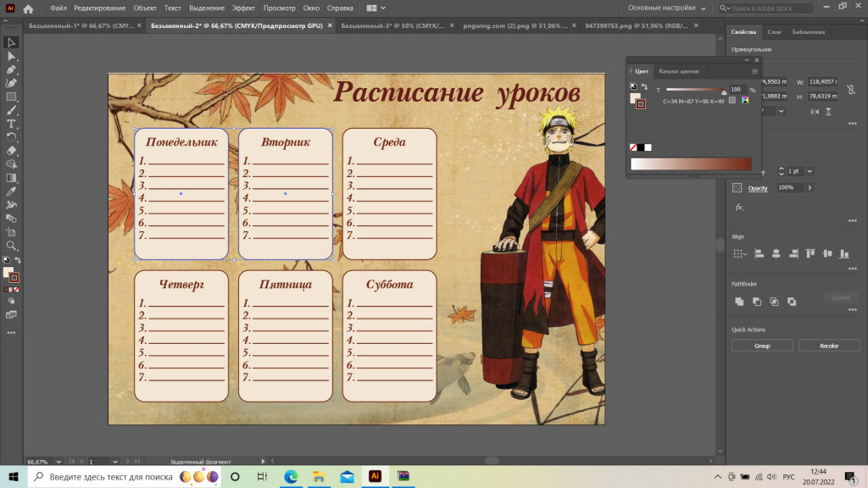Click the Recolor quick action button
The width and height of the screenshot is (868, 488).
pyautogui.click(x=829, y=346)
